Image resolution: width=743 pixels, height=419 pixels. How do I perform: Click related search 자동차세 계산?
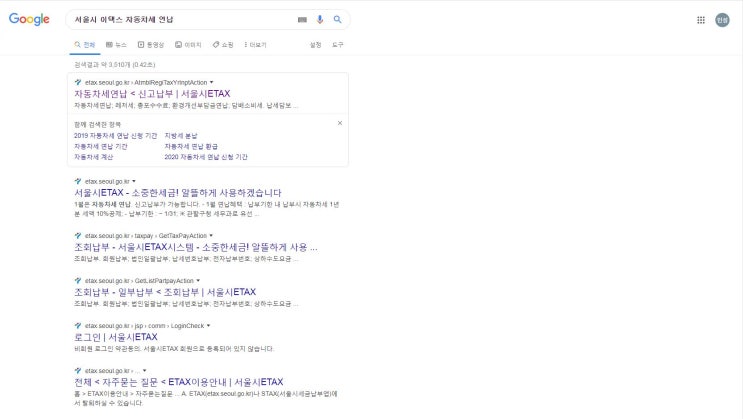click(93, 157)
